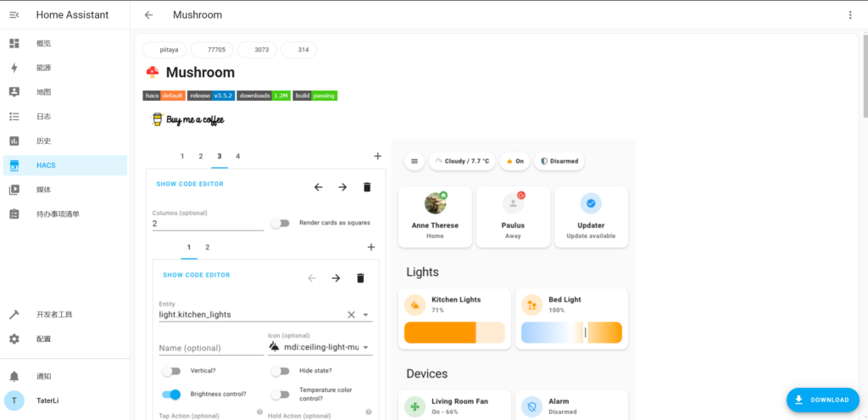Toggle Render cards as squares switch
Viewport: 868px width, 420px height.
pyautogui.click(x=281, y=224)
